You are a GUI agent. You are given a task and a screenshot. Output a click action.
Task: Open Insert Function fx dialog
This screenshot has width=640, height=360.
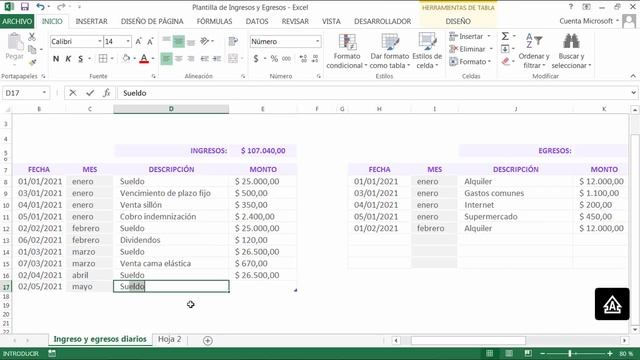[107, 93]
